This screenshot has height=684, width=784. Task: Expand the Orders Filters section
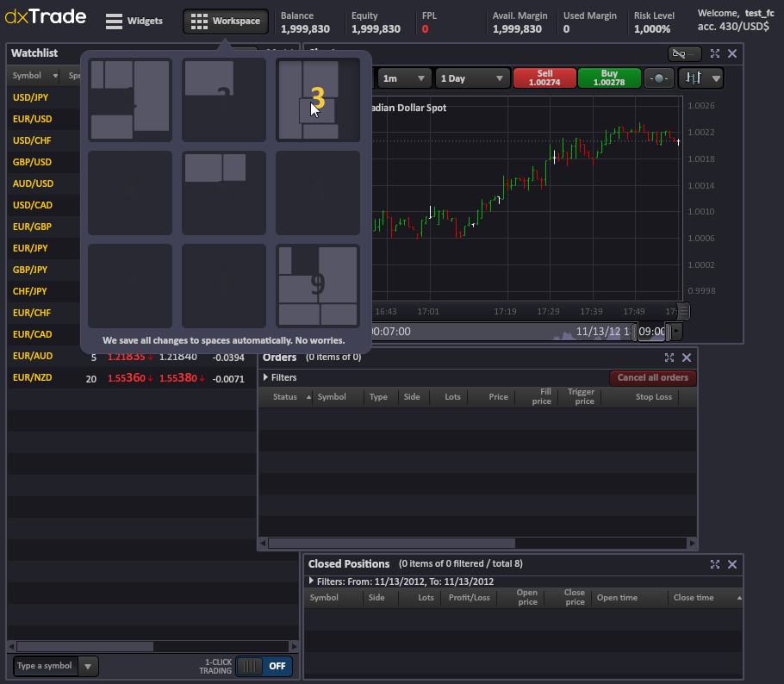pyautogui.click(x=280, y=377)
